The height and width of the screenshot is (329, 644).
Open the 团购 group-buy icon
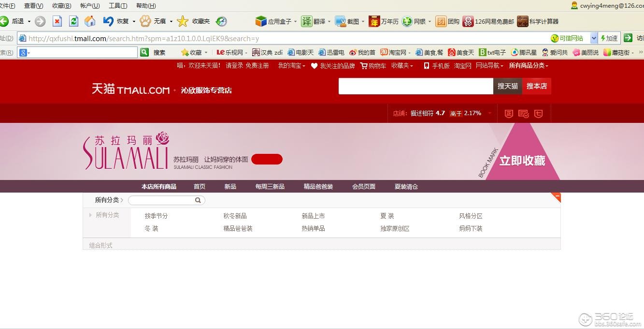coord(448,21)
